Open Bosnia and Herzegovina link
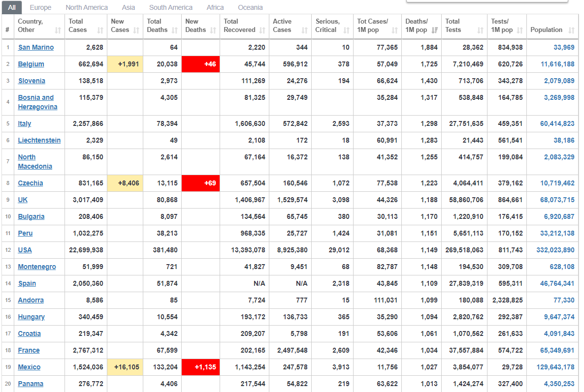The image size is (584, 392). tap(37, 102)
